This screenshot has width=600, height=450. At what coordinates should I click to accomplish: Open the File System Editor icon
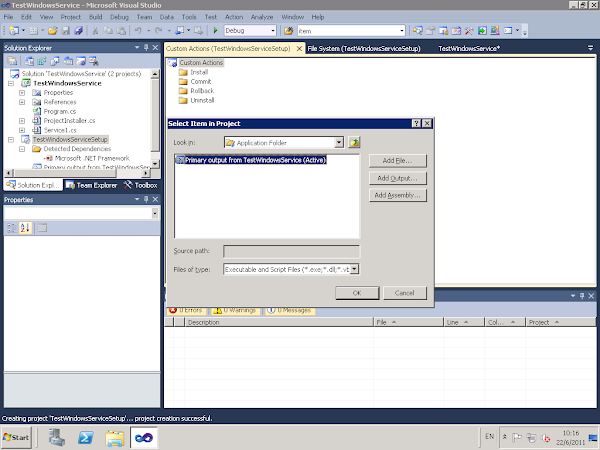(x=29, y=61)
